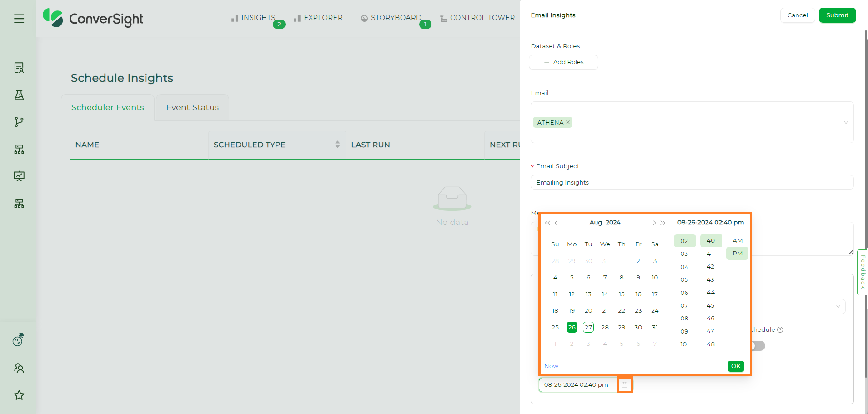Select hour 03 in time picker

(x=684, y=254)
